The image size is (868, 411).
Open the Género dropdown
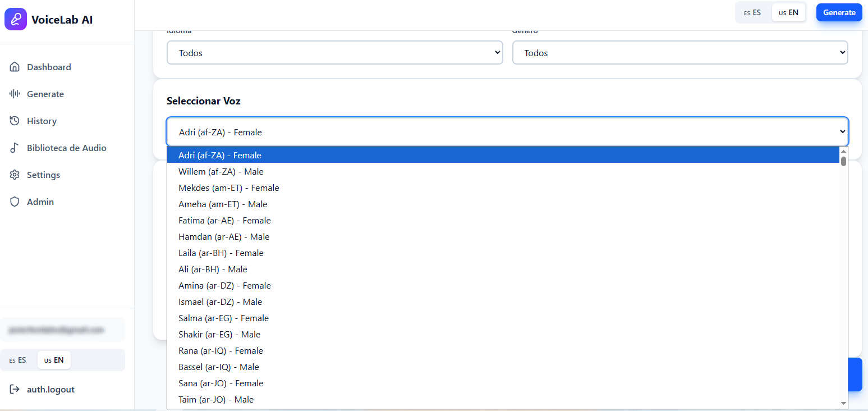click(x=680, y=52)
